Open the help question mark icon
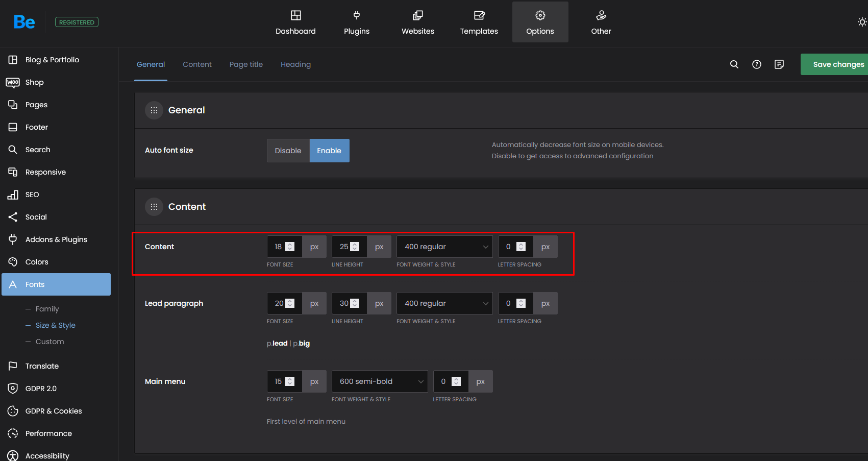Viewport: 868px width, 461px height. coord(756,64)
